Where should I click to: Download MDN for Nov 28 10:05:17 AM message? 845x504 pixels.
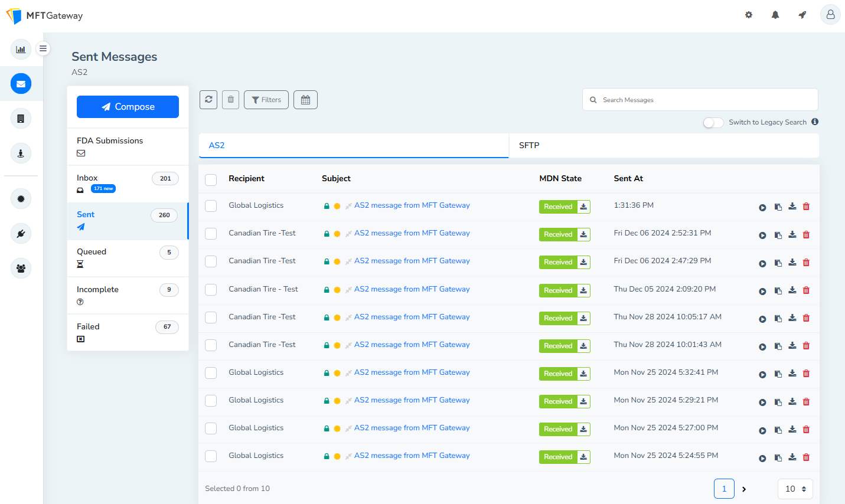pyautogui.click(x=583, y=318)
